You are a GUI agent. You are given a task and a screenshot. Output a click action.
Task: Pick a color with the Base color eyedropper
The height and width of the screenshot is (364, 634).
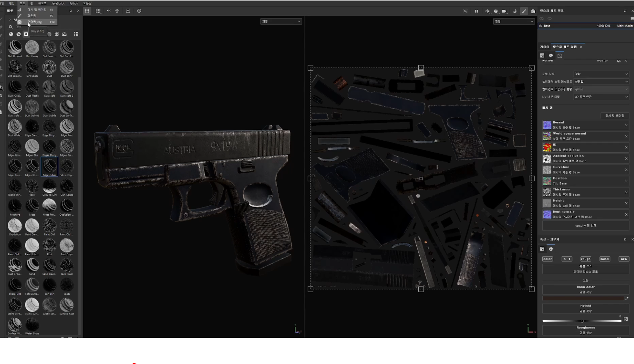tap(627, 298)
